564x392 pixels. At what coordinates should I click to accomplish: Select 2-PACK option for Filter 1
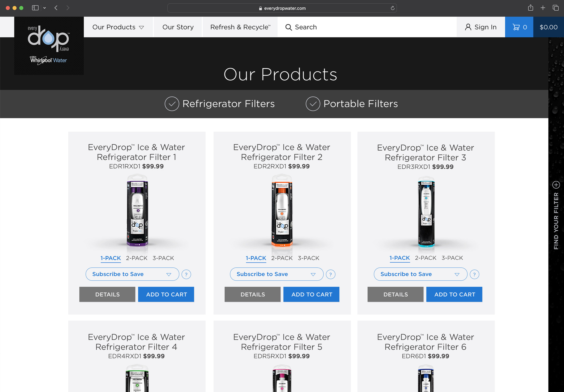[x=136, y=258]
